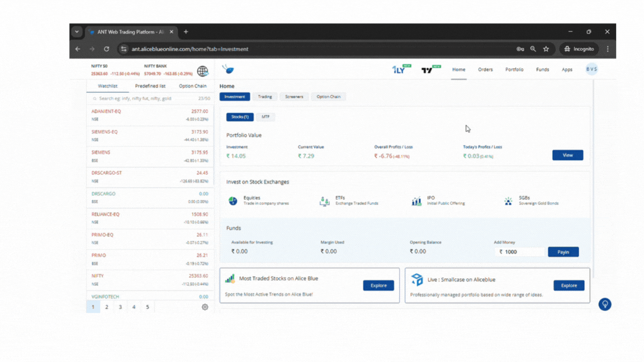The height and width of the screenshot is (362, 644).
Task: Bookmark this page with star icon
Action: (x=546, y=49)
